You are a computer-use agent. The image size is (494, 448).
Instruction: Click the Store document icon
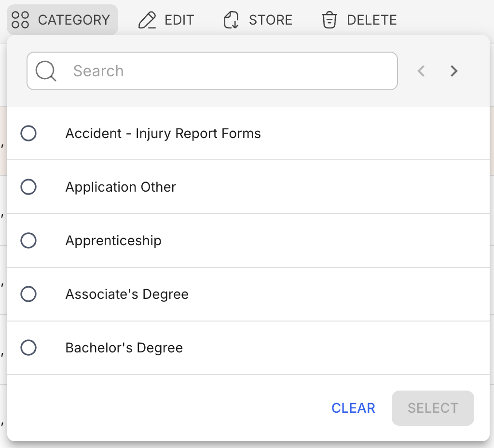[232, 20]
